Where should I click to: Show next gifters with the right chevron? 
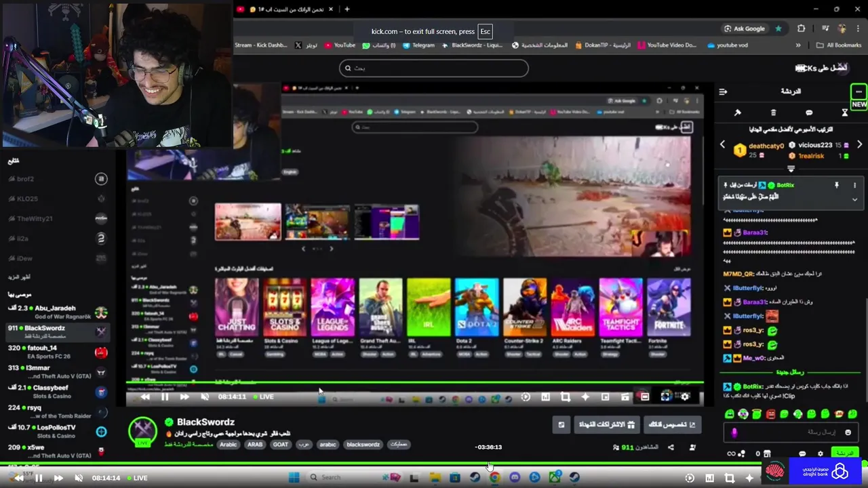860,144
